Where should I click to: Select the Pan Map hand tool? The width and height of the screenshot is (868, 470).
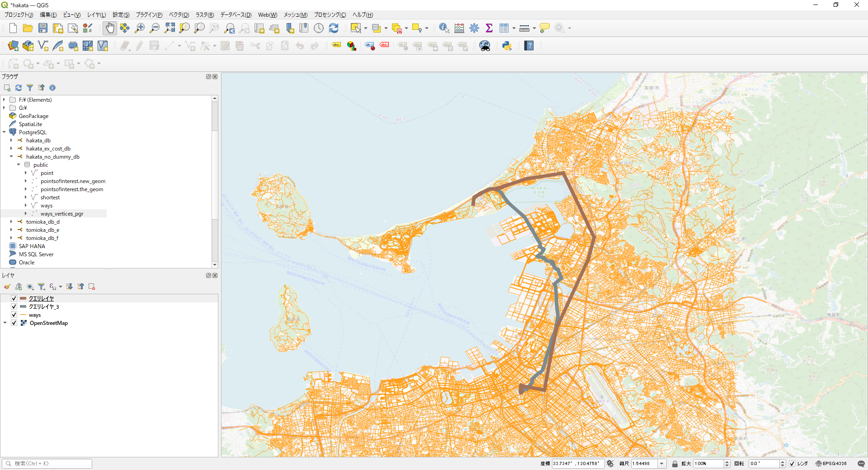tap(110, 28)
